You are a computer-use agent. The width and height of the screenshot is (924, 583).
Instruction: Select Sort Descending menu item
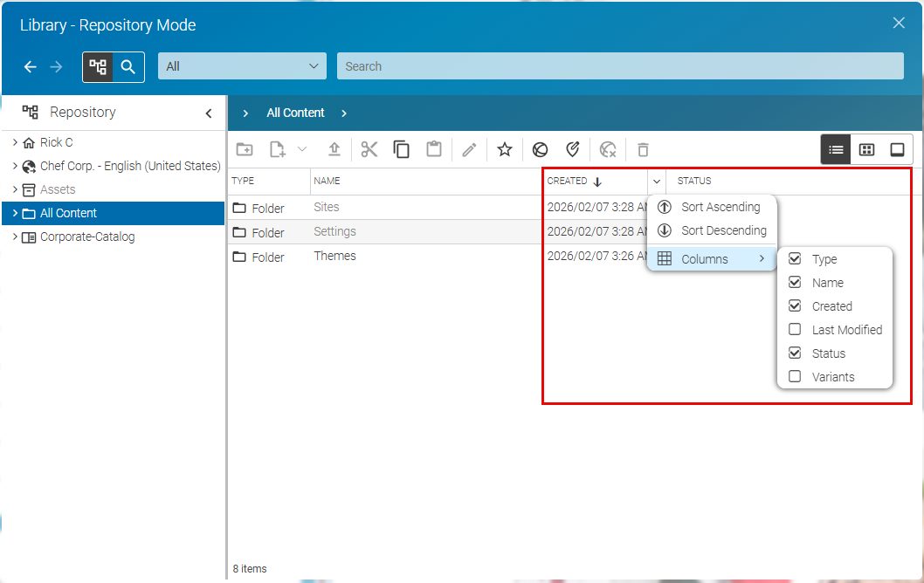pyautogui.click(x=723, y=230)
